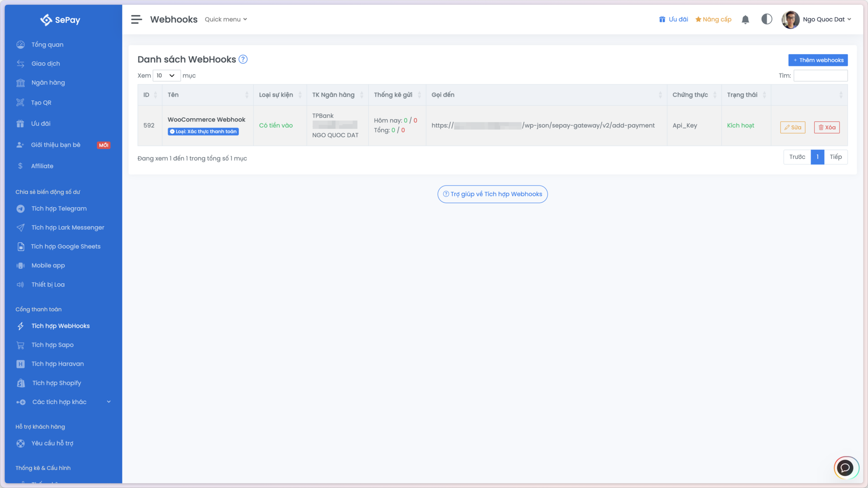The height and width of the screenshot is (488, 868).
Task: Click the hamburger menu icon
Action: [136, 19]
